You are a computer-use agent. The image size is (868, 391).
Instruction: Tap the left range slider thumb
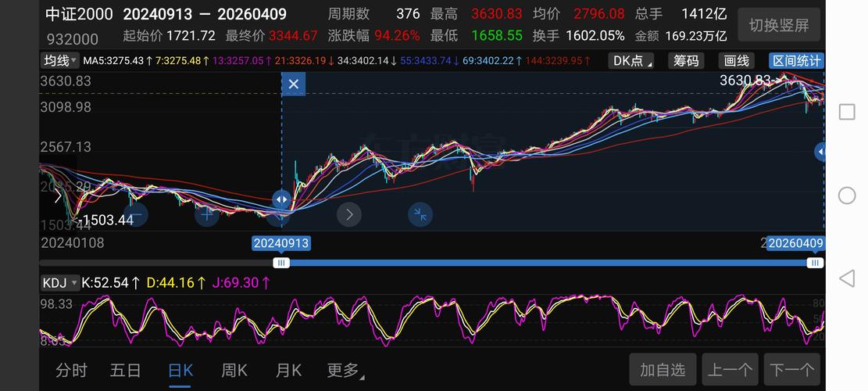[281, 263]
